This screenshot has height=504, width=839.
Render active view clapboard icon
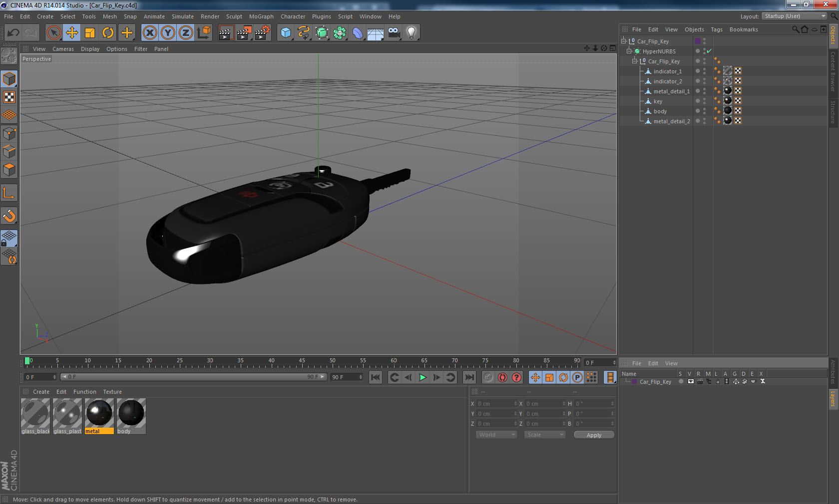click(x=226, y=33)
